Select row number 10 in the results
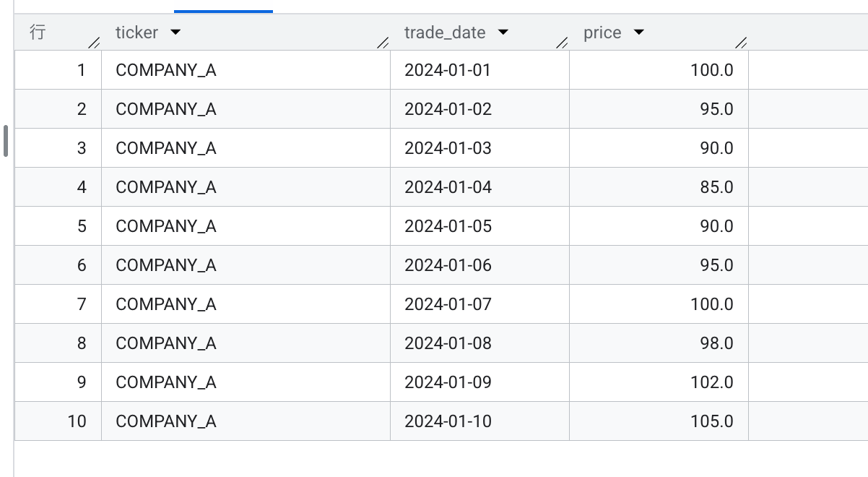This screenshot has height=477, width=868. coord(75,421)
